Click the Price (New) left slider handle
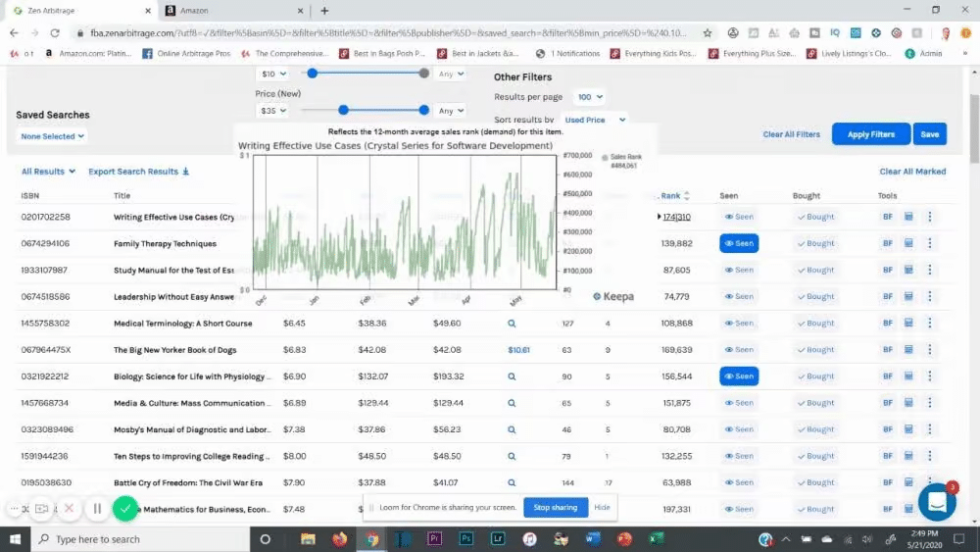 click(x=343, y=110)
